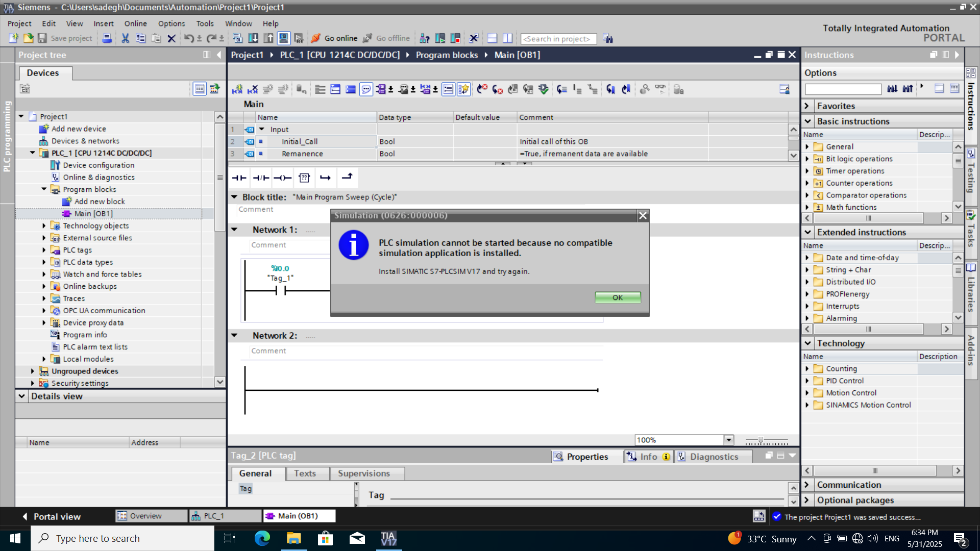Viewport: 980px width, 551px height.
Task: Switch to the Supervisions tab
Action: [364, 473]
